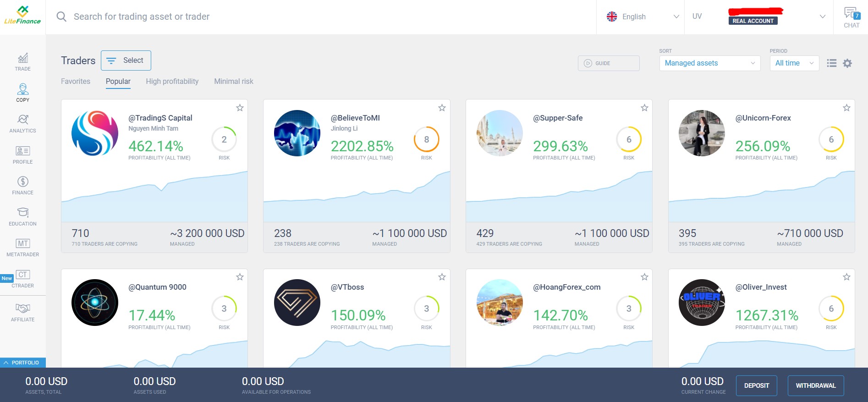Viewport: 868px width, 402px height.
Task: Switch to the Favorites tab
Action: pos(76,81)
